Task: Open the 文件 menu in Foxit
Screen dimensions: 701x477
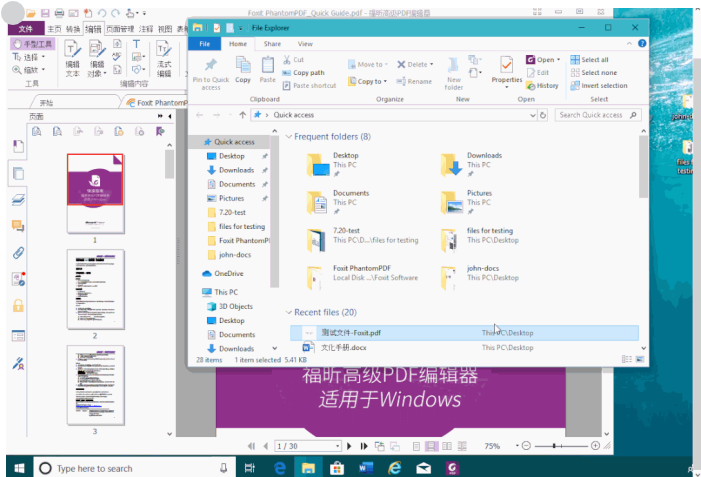Action: click(x=26, y=29)
